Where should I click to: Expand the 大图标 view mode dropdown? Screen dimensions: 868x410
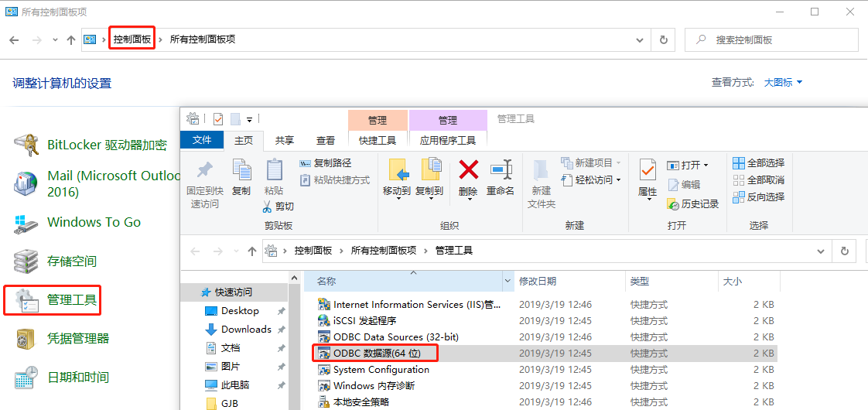[783, 83]
